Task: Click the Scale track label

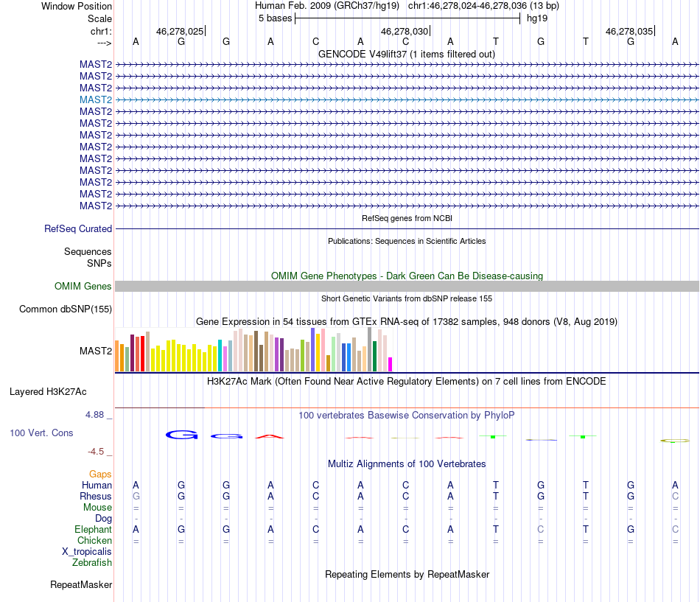Action: [99, 18]
